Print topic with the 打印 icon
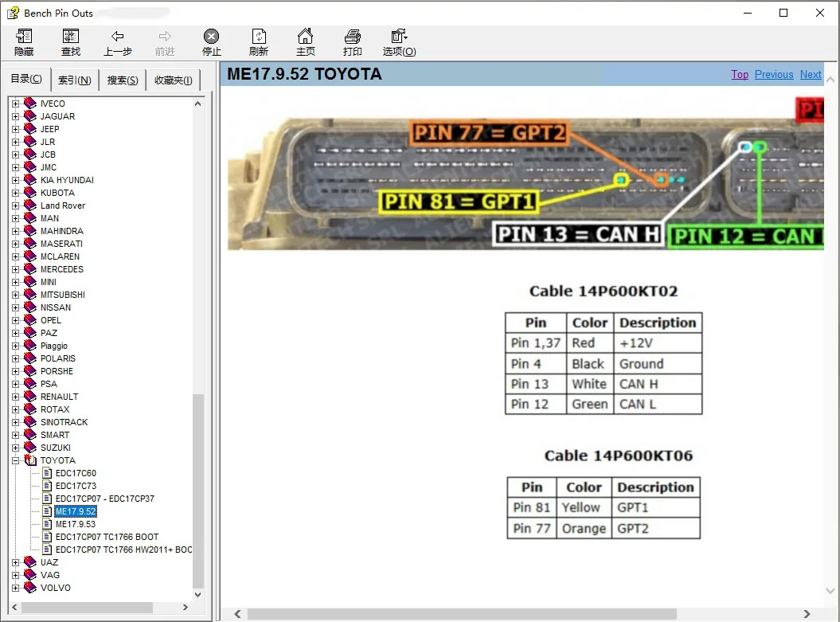The width and height of the screenshot is (840, 622). tap(352, 37)
